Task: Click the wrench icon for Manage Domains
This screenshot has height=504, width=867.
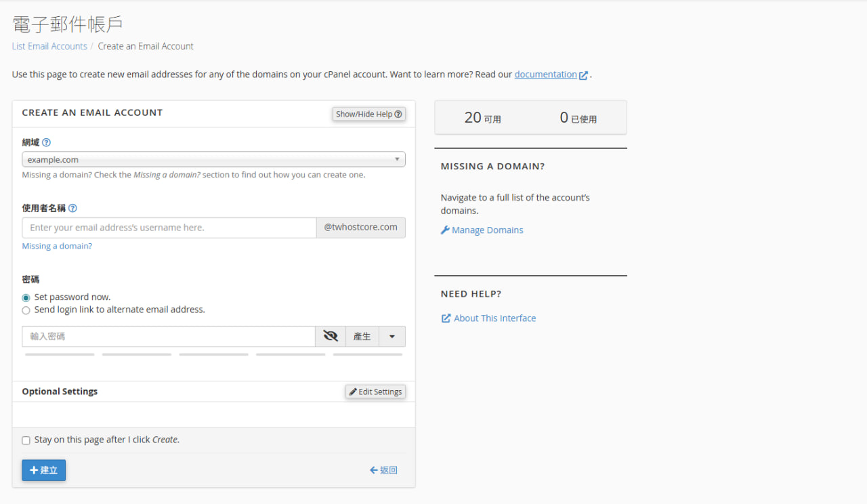Action: tap(445, 230)
